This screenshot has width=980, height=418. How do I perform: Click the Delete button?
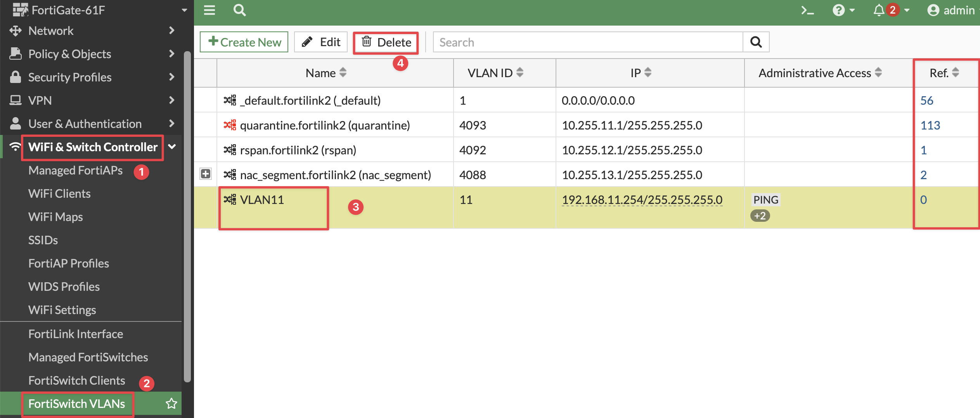386,42
